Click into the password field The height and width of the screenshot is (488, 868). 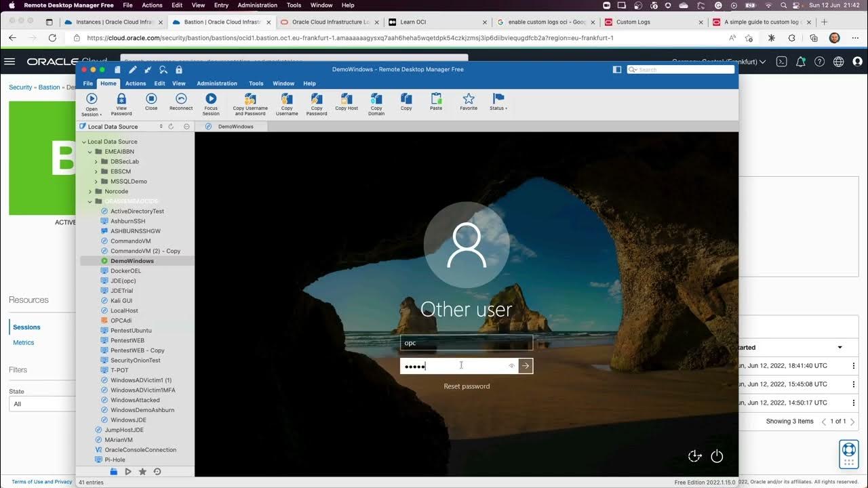click(x=459, y=366)
